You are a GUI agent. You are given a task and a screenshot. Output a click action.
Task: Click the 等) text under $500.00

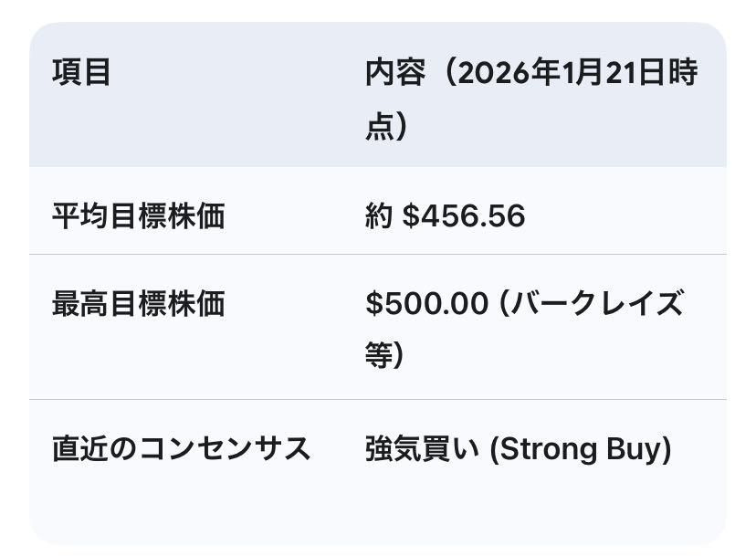[x=384, y=355]
